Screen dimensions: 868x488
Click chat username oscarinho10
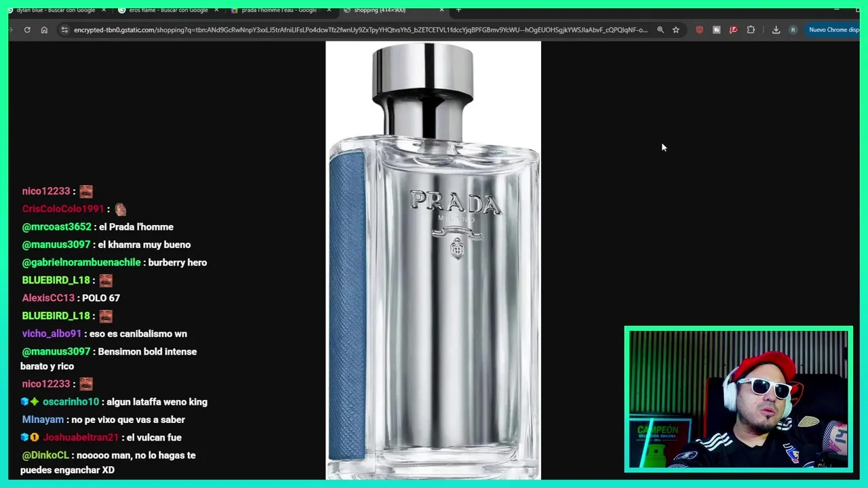click(x=71, y=402)
